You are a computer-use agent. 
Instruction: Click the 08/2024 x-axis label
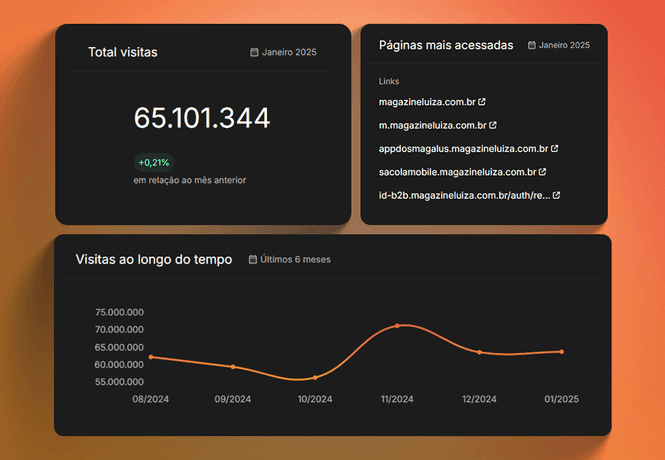151,399
